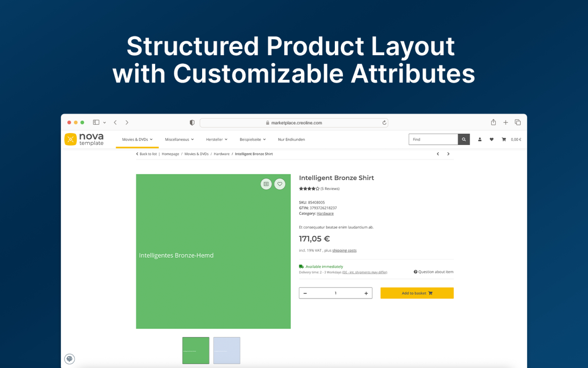The height and width of the screenshot is (368, 588).
Task: Click the main green product image
Action: pyautogui.click(x=213, y=251)
